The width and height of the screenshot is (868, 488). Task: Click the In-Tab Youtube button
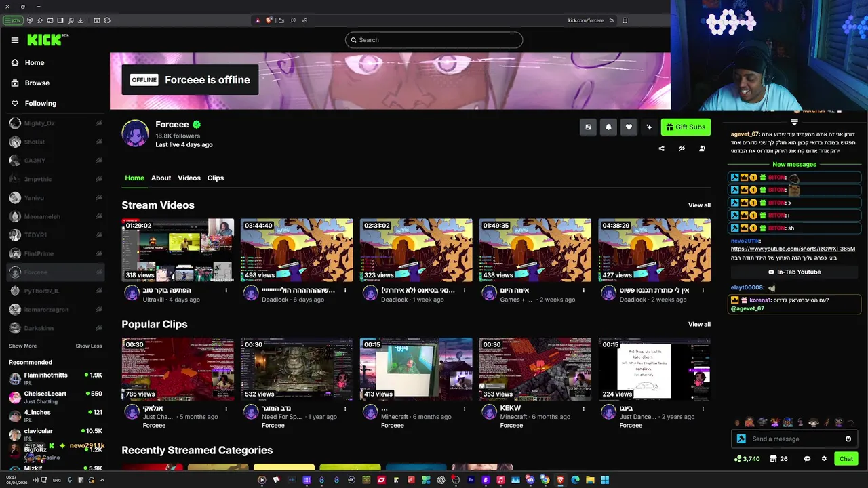[x=794, y=272]
